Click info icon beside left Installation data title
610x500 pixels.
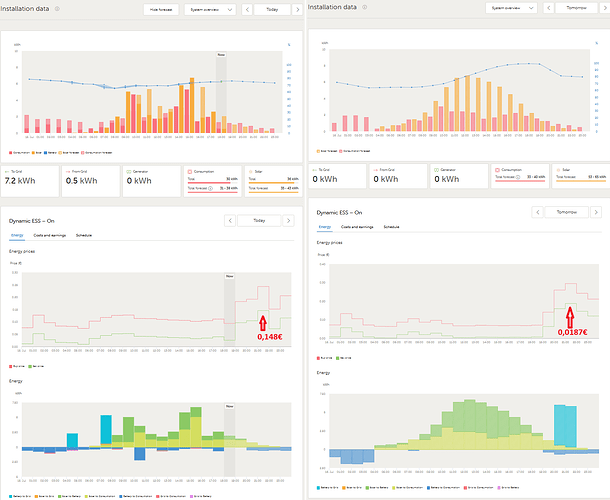tap(57, 9)
